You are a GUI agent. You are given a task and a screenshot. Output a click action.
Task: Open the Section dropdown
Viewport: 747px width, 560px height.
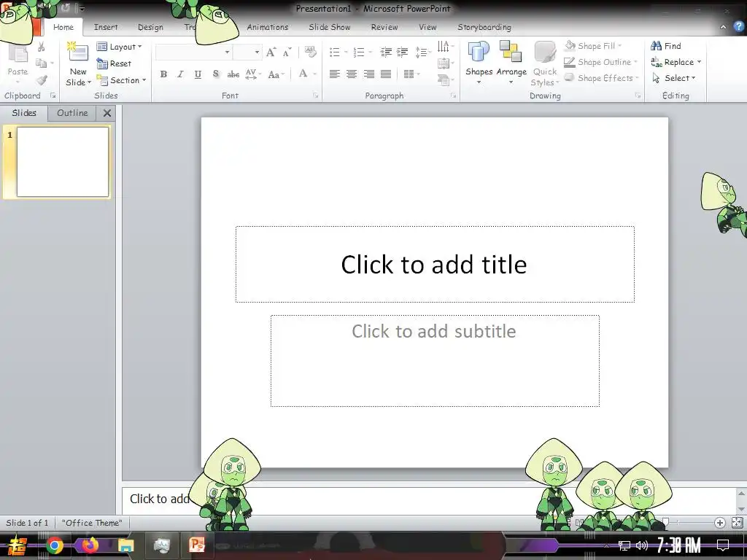(x=121, y=80)
